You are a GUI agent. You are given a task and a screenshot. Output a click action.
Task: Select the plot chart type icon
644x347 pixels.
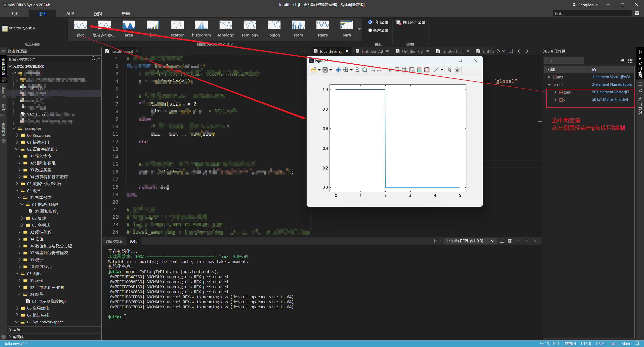(80, 25)
